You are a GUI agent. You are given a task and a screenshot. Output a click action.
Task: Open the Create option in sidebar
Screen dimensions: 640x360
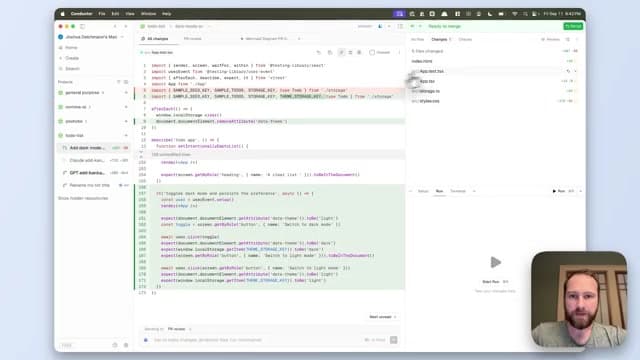click(x=72, y=58)
